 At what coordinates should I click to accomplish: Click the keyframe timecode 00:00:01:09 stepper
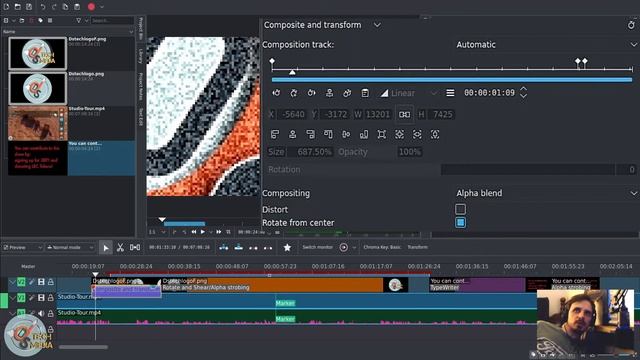coord(523,93)
